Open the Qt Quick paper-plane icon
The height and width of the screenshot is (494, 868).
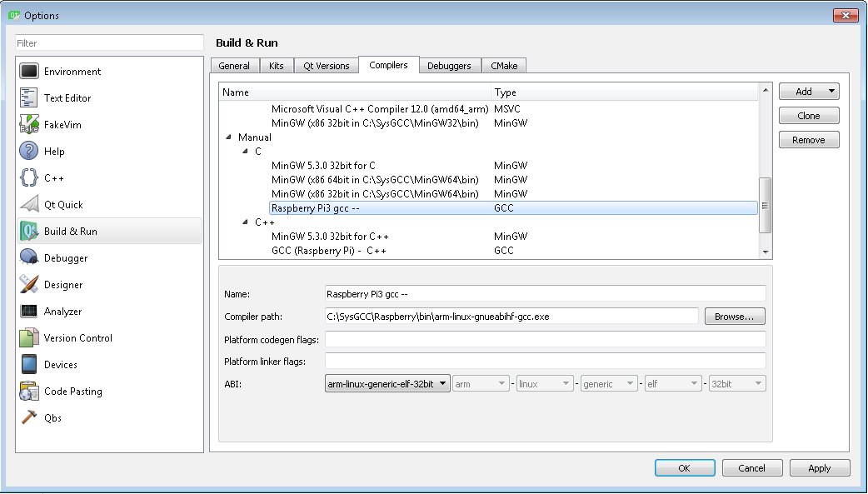pyautogui.click(x=29, y=204)
